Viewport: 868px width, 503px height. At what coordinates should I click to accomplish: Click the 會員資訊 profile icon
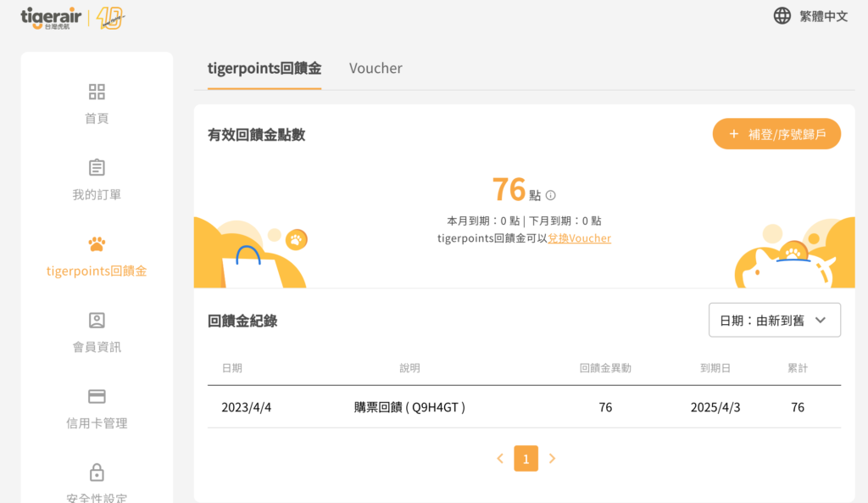point(97,320)
